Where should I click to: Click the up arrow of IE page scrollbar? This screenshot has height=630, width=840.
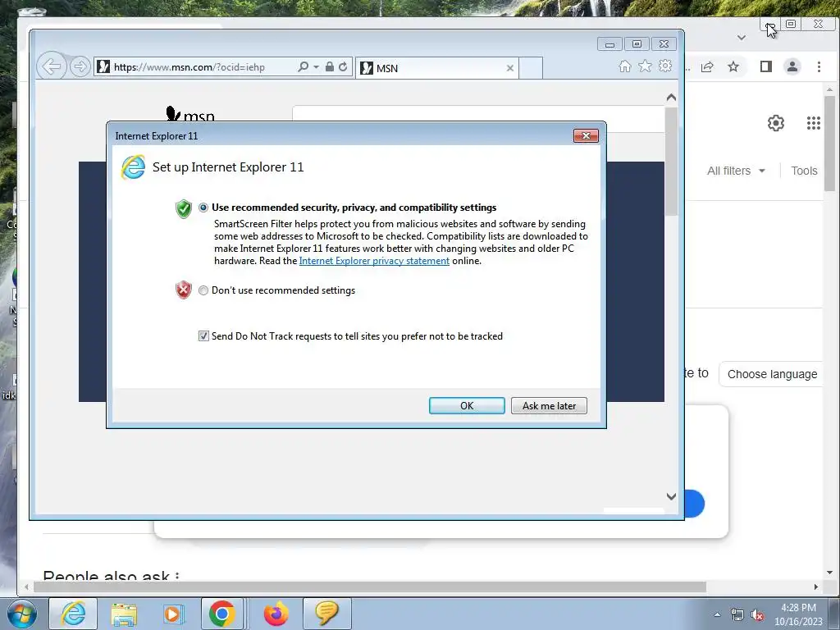(671, 98)
